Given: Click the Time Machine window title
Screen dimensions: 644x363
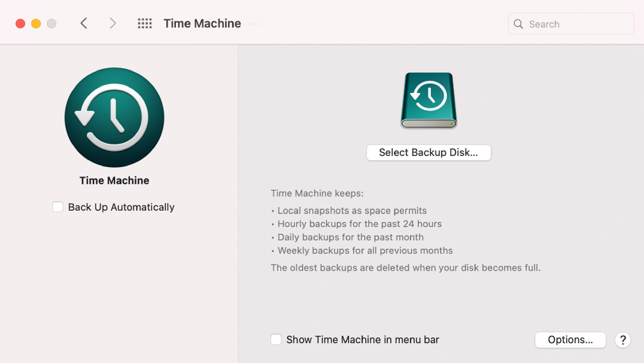Looking at the screenshot, I should click(x=202, y=24).
